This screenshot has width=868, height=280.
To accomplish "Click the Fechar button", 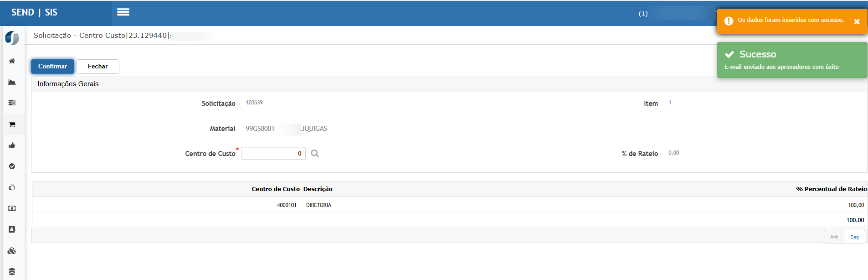I will 98,67.
